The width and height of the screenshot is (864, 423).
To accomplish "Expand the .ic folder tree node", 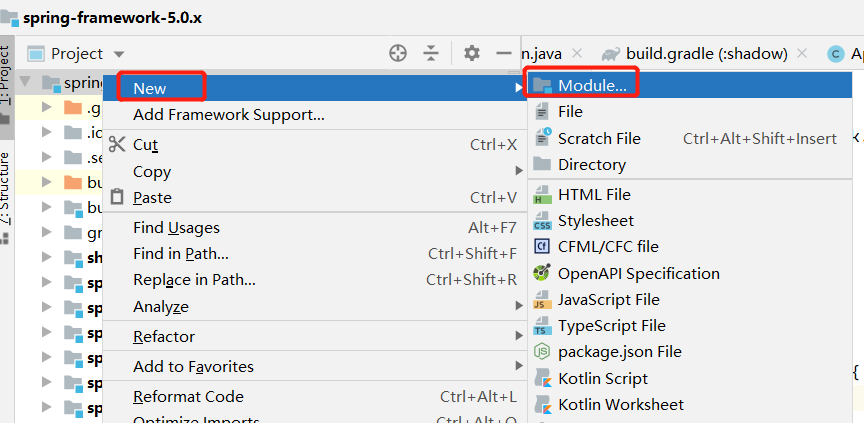I will coord(47,132).
